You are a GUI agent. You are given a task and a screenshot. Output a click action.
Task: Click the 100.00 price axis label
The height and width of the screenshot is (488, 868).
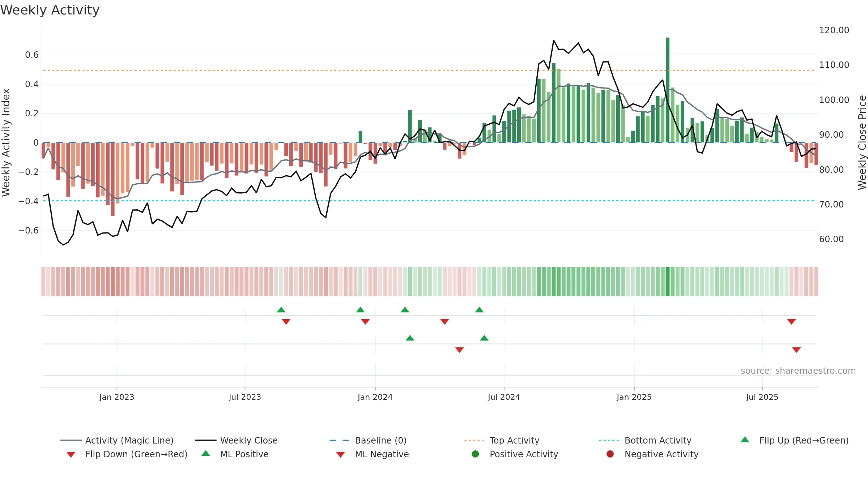[834, 100]
